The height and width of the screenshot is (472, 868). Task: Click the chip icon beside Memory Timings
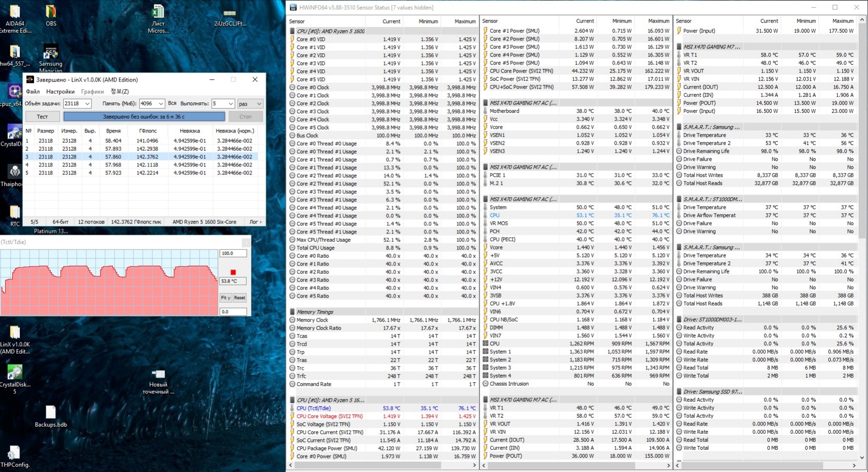[292, 312]
